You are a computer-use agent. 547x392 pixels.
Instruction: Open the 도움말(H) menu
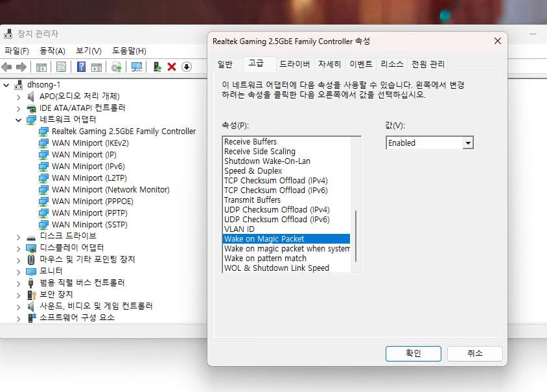click(x=129, y=51)
